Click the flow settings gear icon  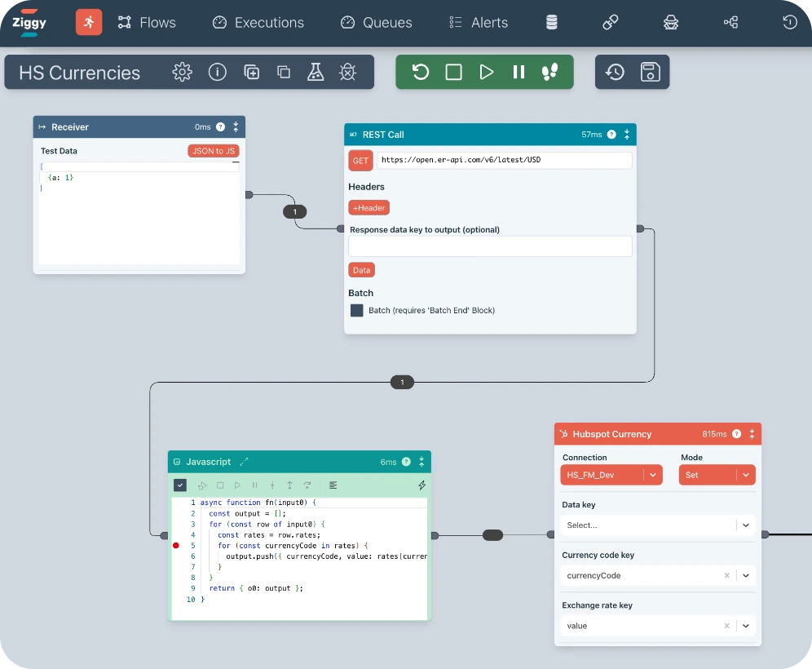click(182, 72)
